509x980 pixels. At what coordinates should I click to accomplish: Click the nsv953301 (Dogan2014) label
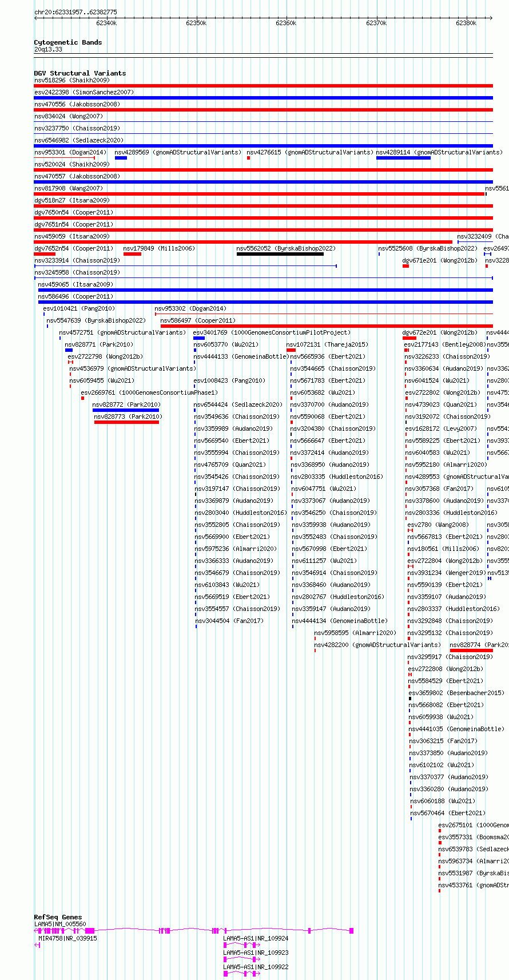click(70, 153)
